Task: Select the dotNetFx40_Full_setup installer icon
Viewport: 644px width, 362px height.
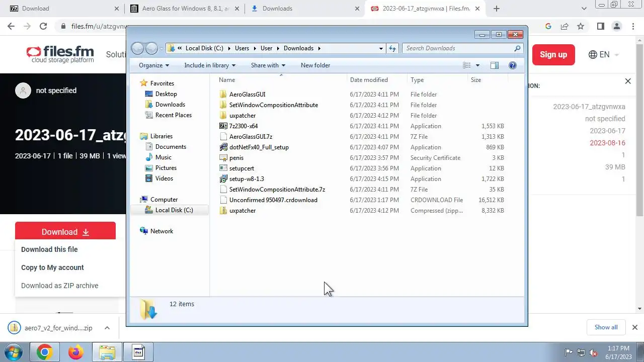Action: [223, 147]
